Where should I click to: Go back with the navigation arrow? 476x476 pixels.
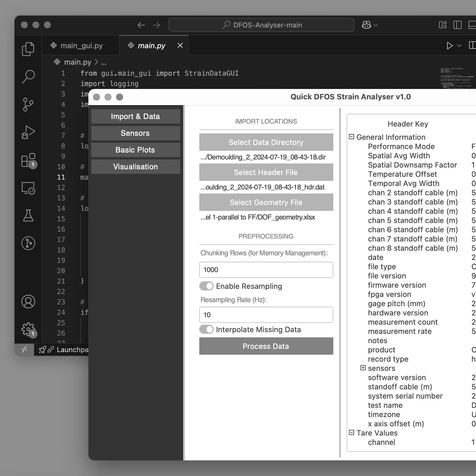click(x=141, y=25)
